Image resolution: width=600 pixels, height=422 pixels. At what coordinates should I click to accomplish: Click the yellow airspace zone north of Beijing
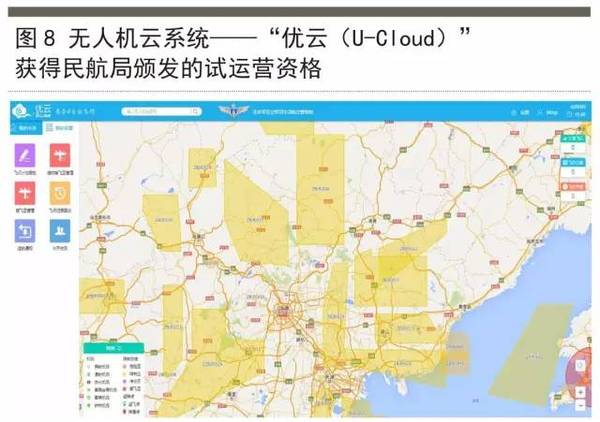253,205
